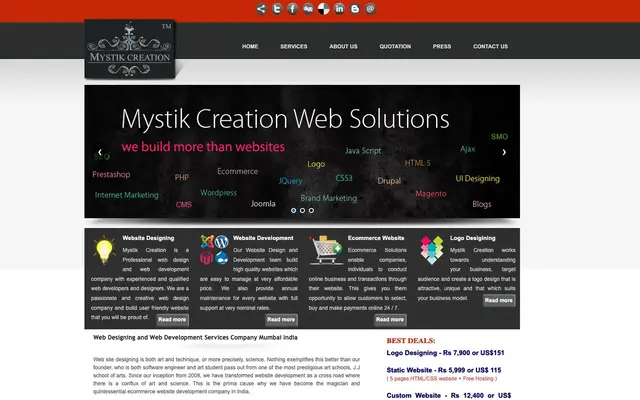
Task: Click the 'Java Script' word in banner
Action: [363, 151]
